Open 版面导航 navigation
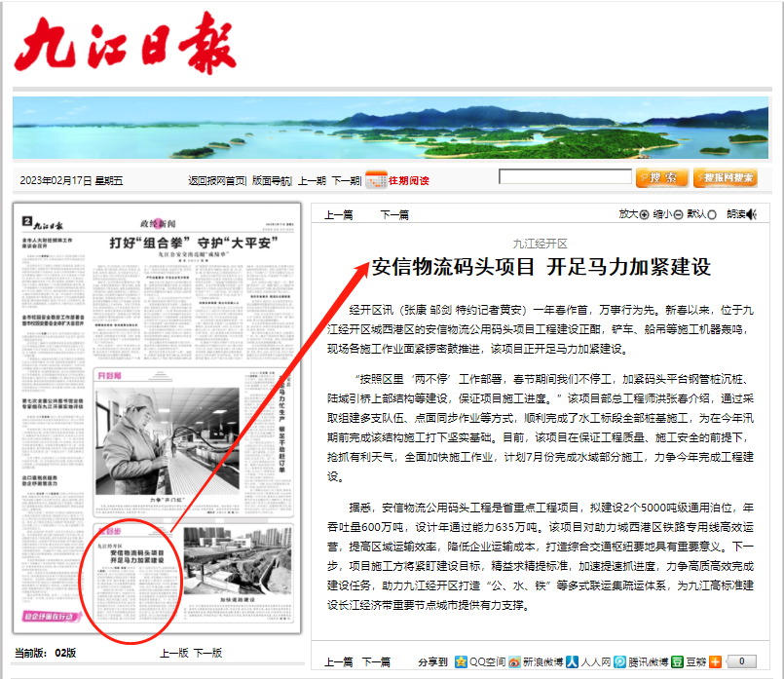The width and height of the screenshot is (784, 679). (272, 180)
